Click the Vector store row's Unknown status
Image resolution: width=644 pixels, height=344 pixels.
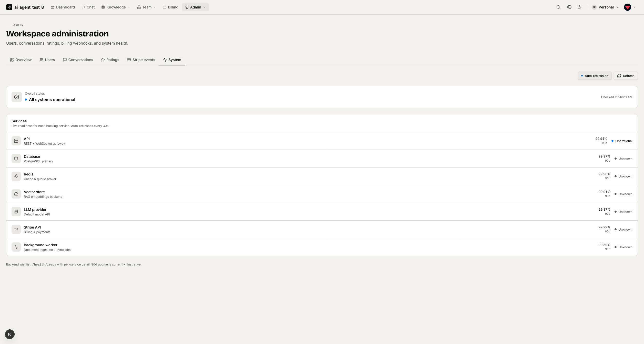click(x=623, y=194)
